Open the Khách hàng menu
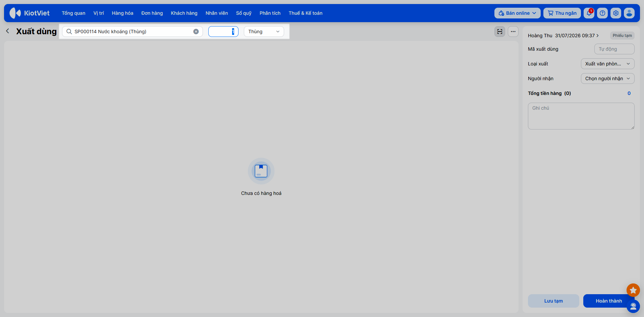Image resolution: width=644 pixels, height=317 pixels. (184, 13)
